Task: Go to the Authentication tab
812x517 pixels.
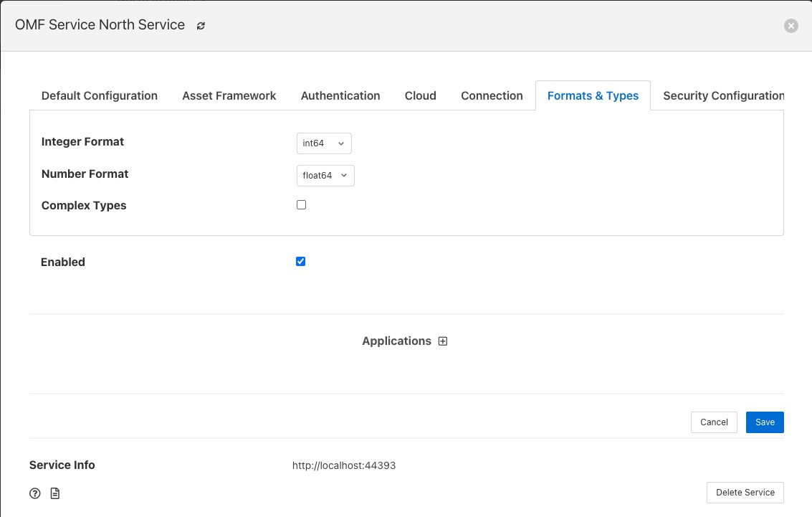Action: (340, 95)
